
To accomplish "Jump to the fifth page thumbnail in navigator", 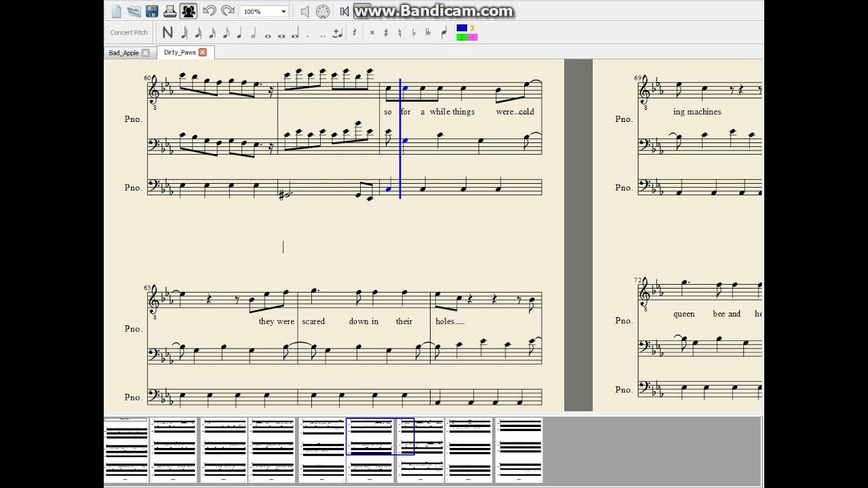I will (323, 450).
